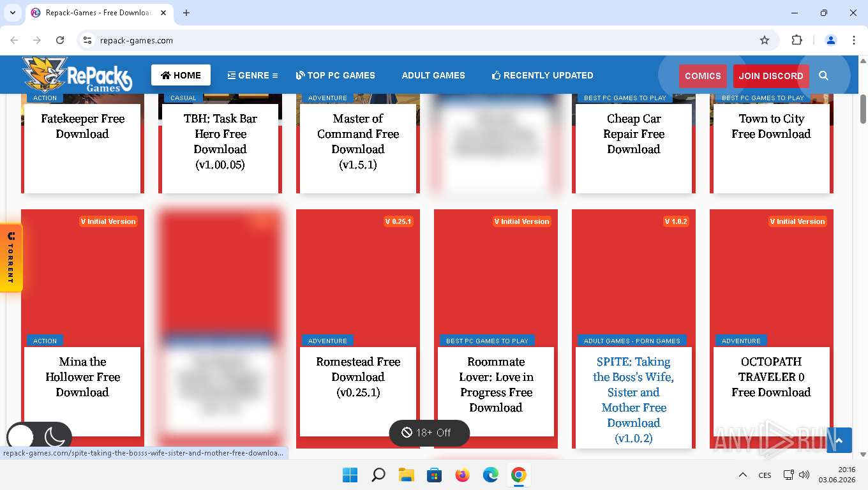Open TBH: Task Bar Hero Free Download

point(220,142)
